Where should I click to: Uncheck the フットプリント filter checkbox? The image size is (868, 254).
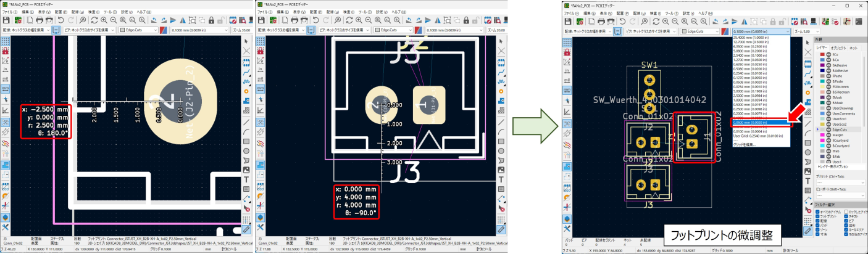tap(817, 217)
